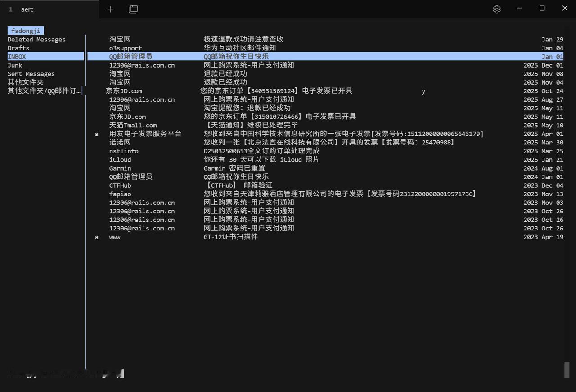Open the INBOX folder

17,56
